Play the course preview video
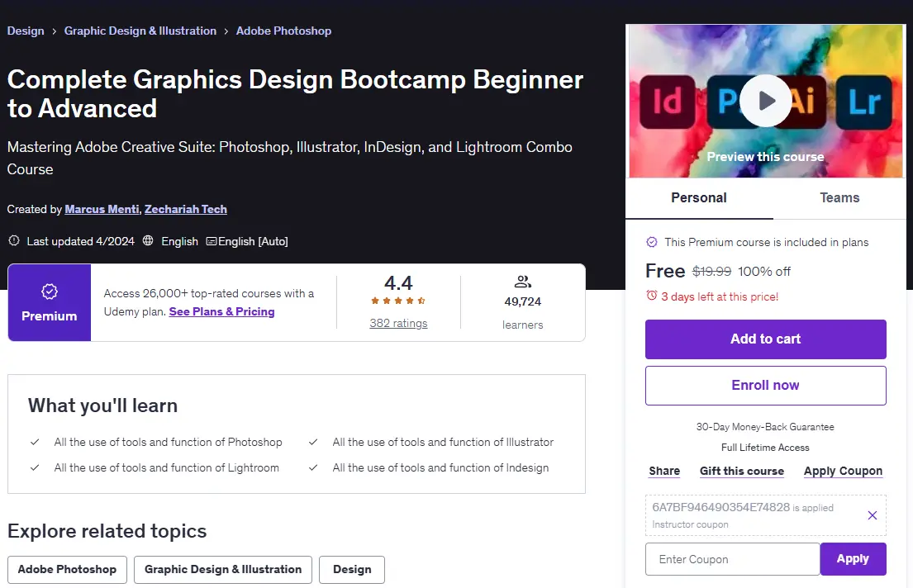913x588 pixels. (x=765, y=101)
